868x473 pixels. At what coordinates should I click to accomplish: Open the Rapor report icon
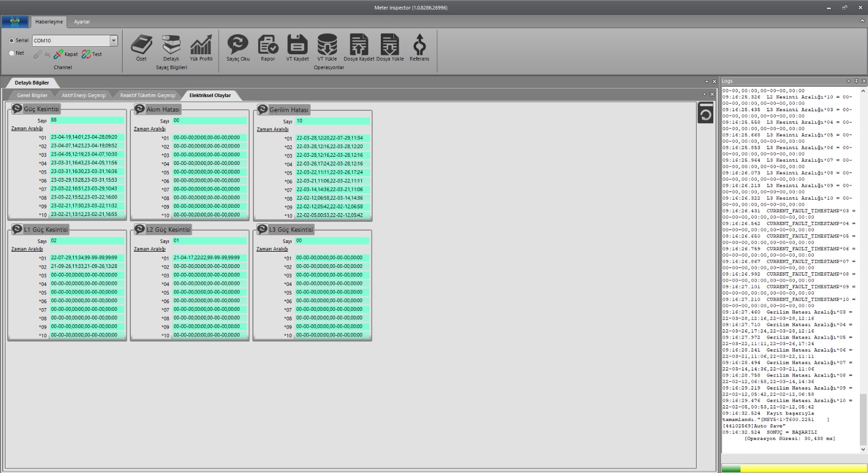coord(268,47)
